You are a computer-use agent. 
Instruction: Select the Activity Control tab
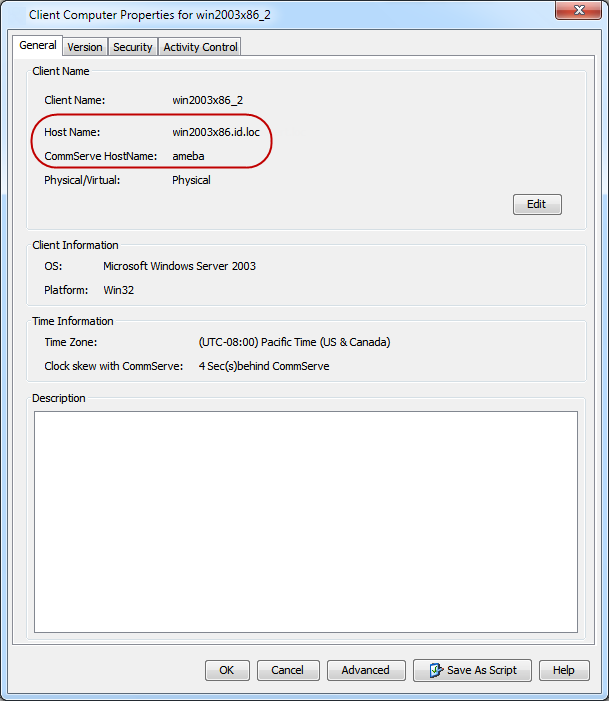pos(200,47)
